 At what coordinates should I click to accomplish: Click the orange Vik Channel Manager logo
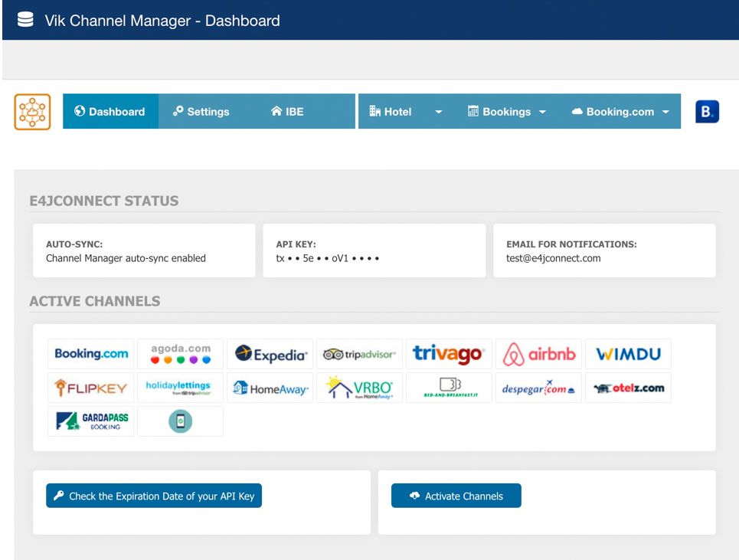(32, 112)
